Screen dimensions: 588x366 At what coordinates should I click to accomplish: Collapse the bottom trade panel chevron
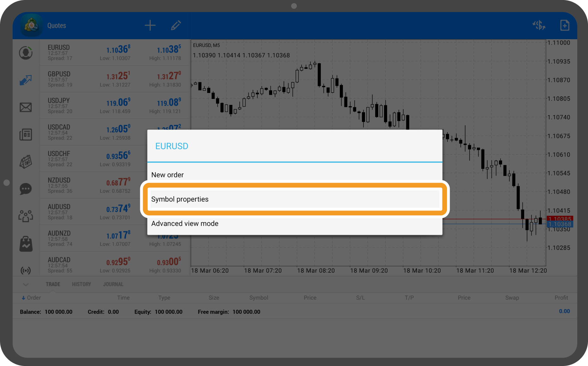26,284
